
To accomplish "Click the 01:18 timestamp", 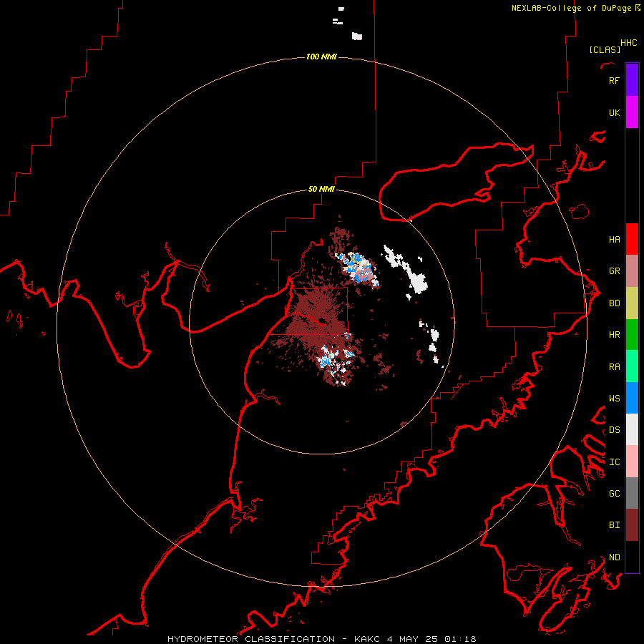I will 460,639.
